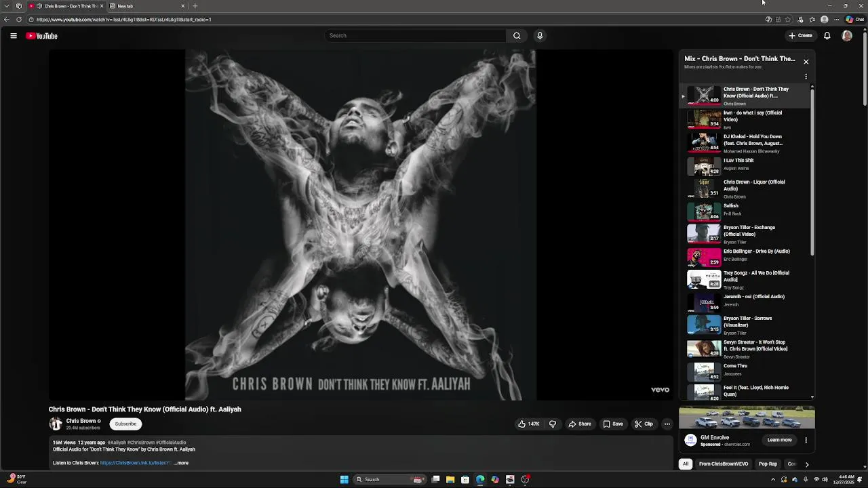Add the page to favorites star
Viewport: 868px width, 488px height.
(x=787, y=20)
